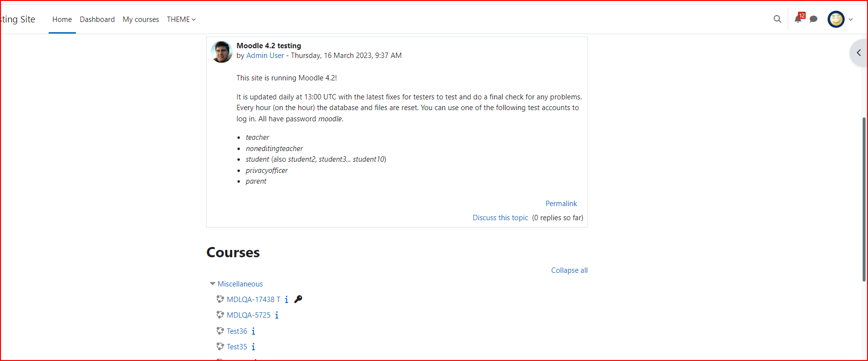Click the post date Thursday, 16 March 2023

click(331, 56)
